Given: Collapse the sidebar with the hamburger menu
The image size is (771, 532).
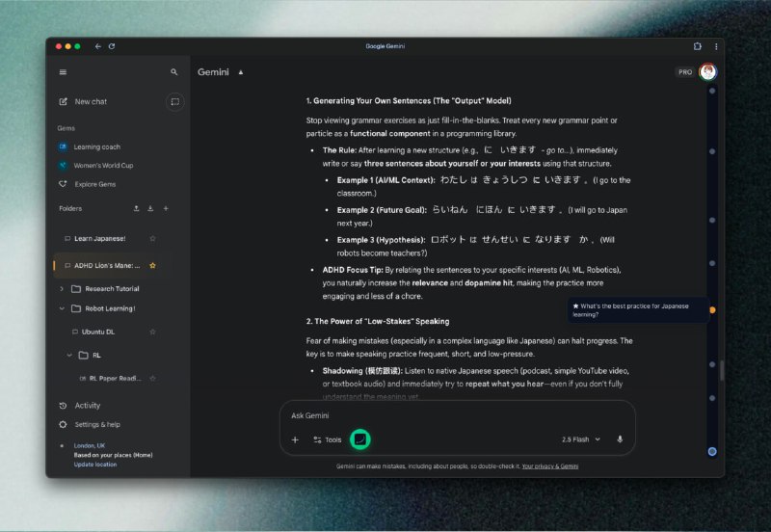Looking at the screenshot, I should pos(64,72).
